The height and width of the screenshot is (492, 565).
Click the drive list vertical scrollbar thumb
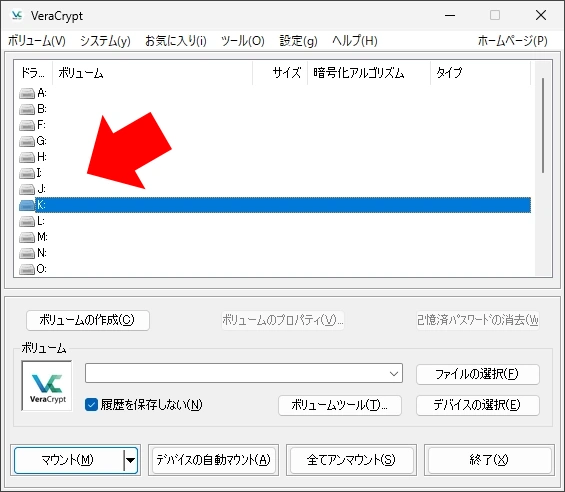tap(543, 125)
